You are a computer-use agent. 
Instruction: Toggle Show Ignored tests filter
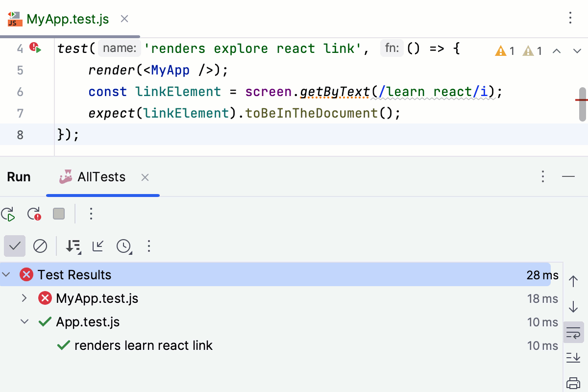coord(40,246)
